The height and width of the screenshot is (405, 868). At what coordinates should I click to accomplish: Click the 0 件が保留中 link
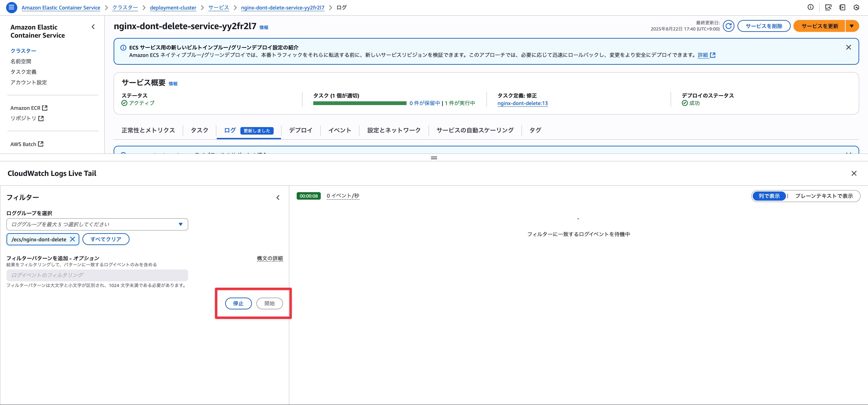point(425,103)
